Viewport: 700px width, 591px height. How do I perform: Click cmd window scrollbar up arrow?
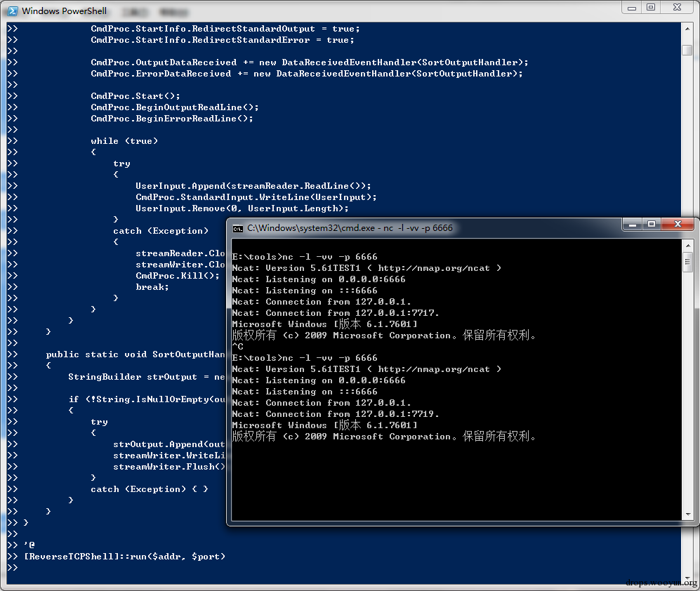(688, 246)
